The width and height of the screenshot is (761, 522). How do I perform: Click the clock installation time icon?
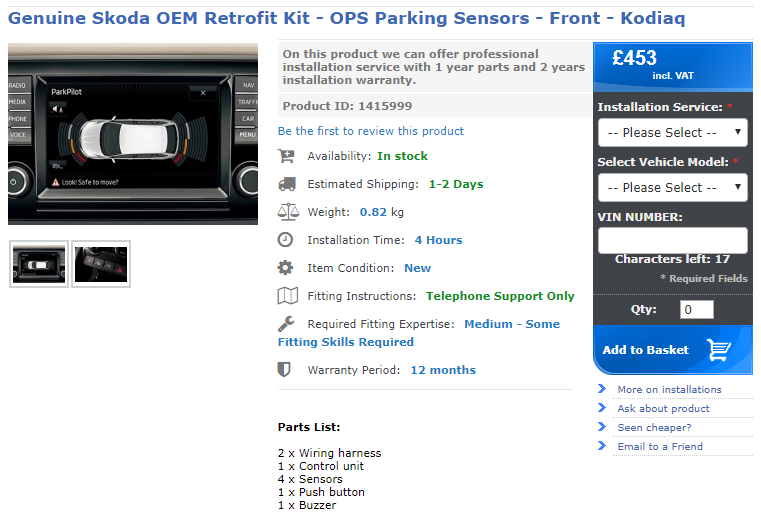[x=285, y=240]
